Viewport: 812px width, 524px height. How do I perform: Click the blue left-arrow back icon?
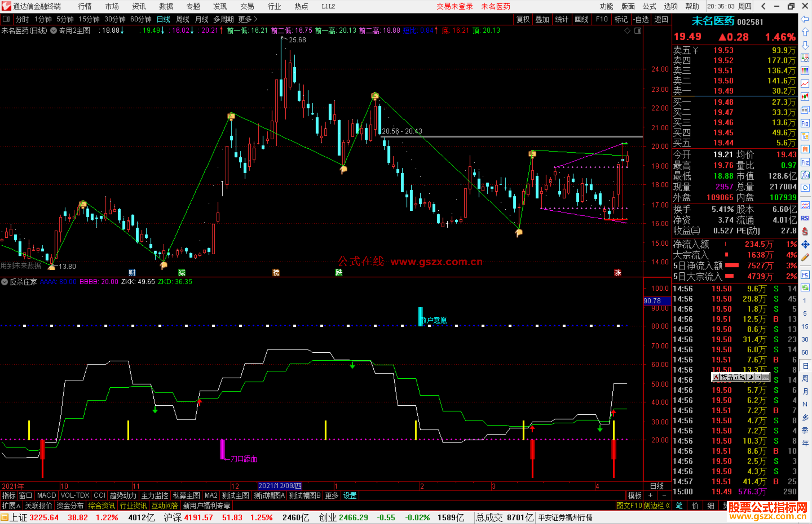pos(805,19)
